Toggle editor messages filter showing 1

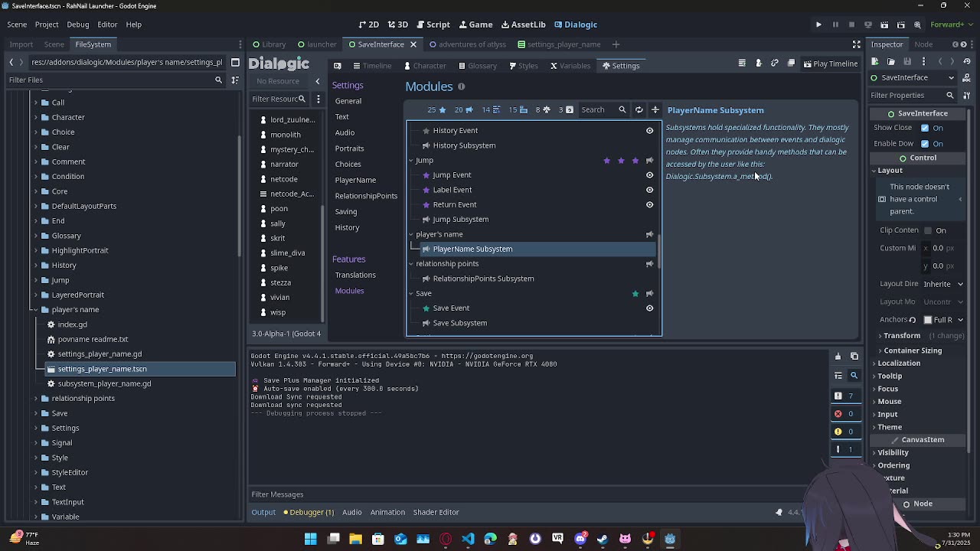pos(844,449)
